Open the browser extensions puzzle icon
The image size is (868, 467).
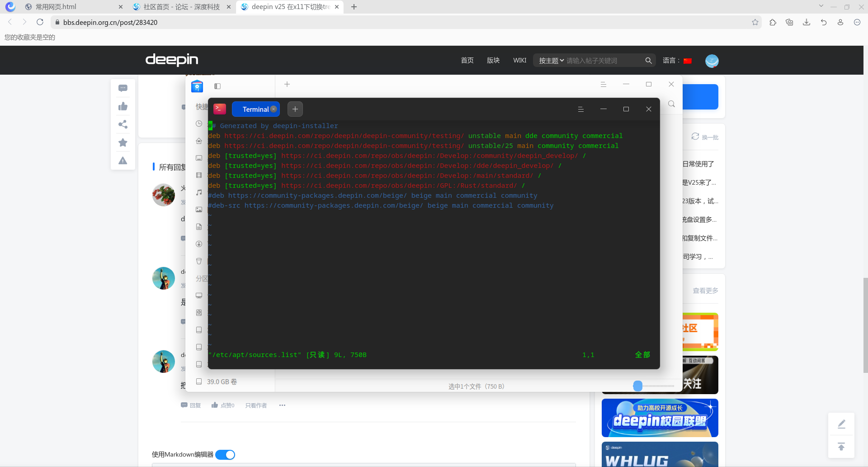[773, 22]
